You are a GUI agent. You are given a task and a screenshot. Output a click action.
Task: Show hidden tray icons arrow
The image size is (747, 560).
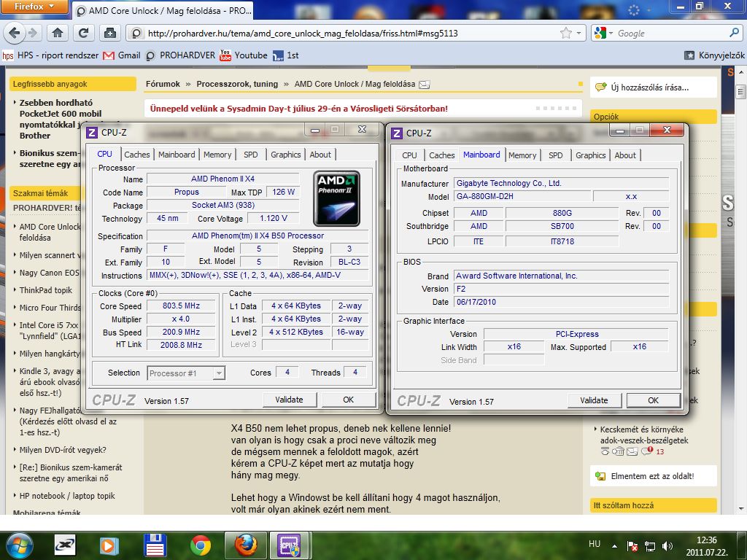[x=614, y=546]
